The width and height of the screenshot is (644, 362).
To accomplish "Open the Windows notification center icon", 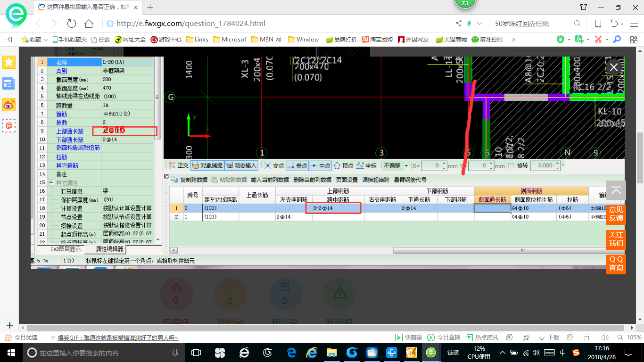I will coord(628,353).
